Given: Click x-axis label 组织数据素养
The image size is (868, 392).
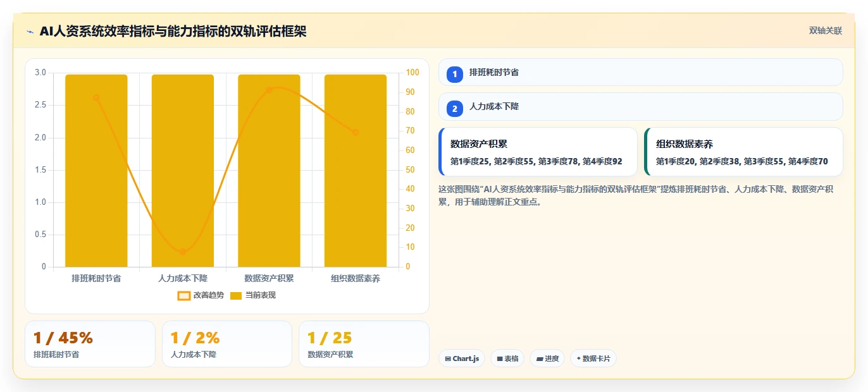Looking at the screenshot, I should [x=356, y=278].
